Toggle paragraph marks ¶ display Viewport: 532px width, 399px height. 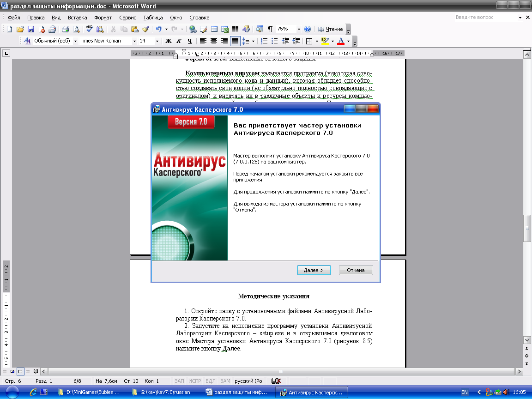[x=270, y=29]
